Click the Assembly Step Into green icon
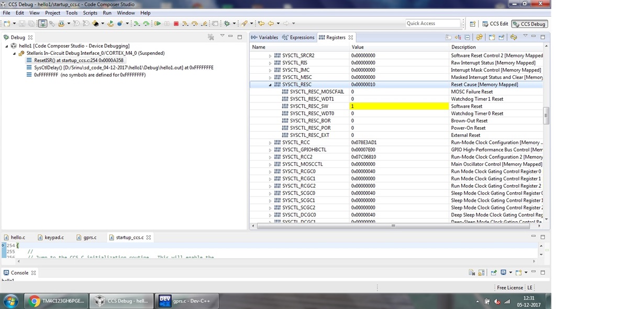Screen dimensions: 644x309 pyautogui.click(x=137, y=24)
